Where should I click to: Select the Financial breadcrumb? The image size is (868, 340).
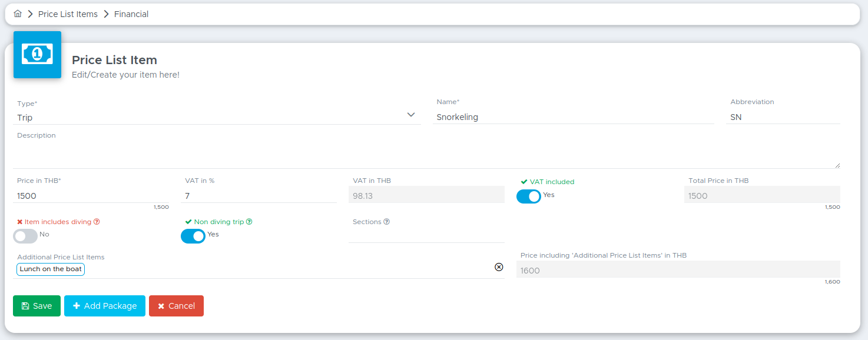[x=131, y=14]
